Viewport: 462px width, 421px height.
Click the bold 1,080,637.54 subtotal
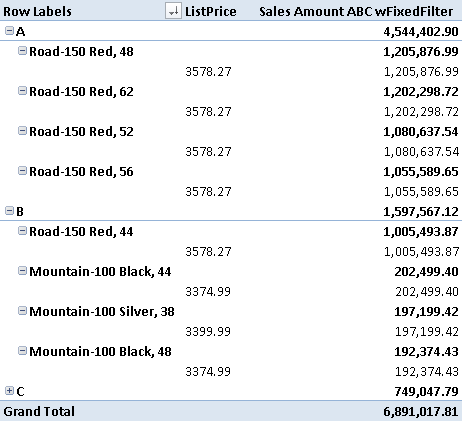tap(421, 132)
